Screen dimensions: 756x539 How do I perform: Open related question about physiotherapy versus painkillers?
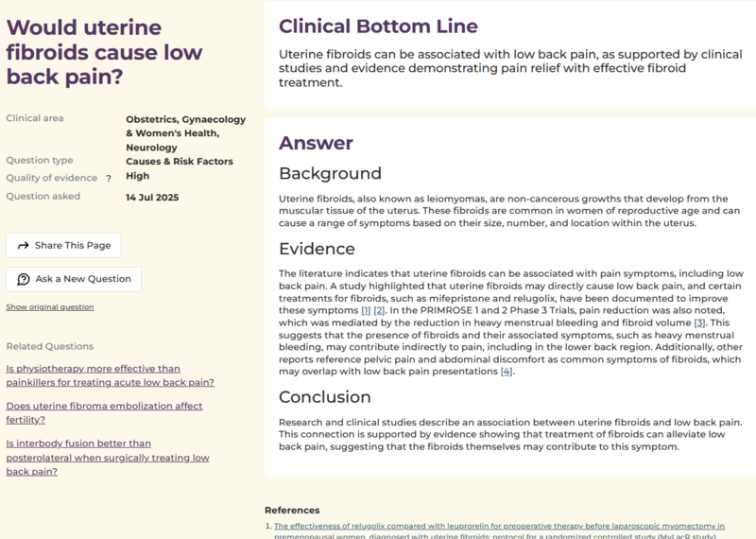[x=110, y=375]
